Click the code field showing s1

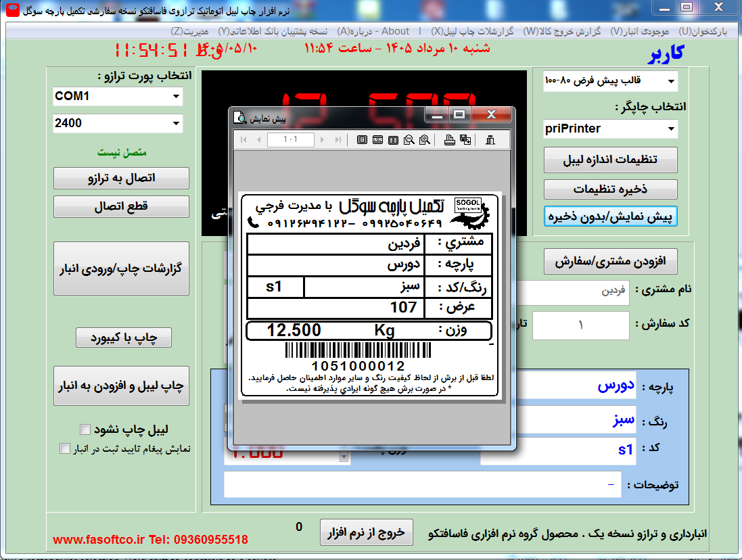pos(558,450)
